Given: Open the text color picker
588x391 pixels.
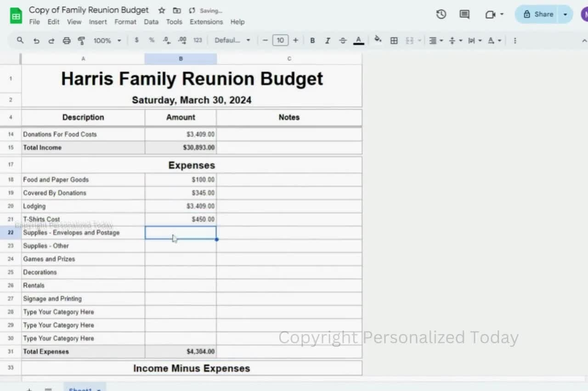Looking at the screenshot, I should pos(358,40).
